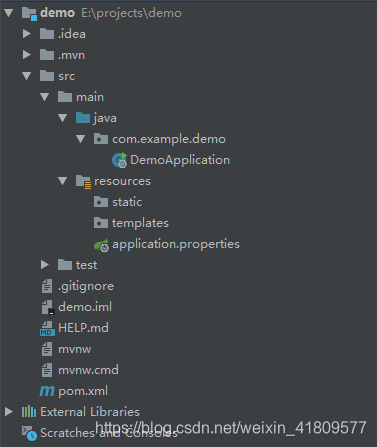Select the src folder name
377x447 pixels.
[x=67, y=76]
